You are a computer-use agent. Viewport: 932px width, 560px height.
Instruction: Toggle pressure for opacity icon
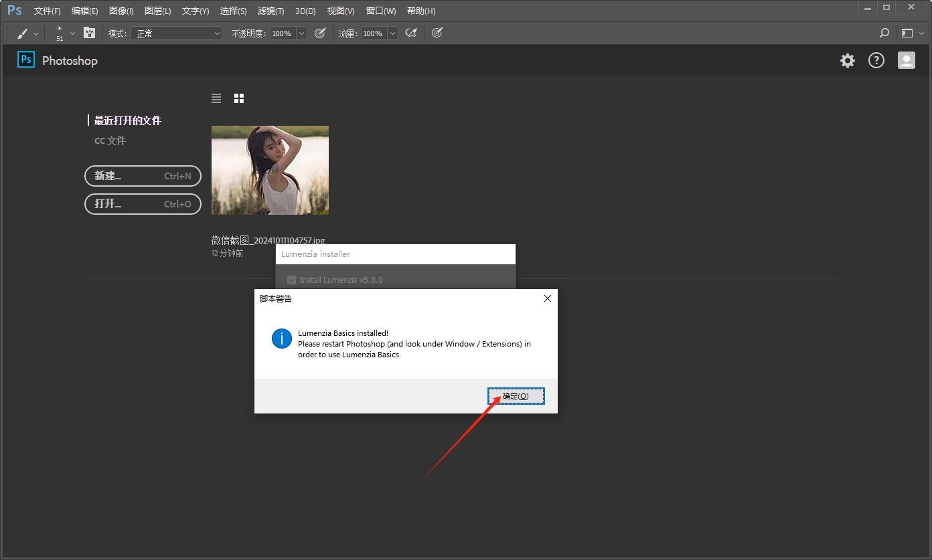point(320,33)
